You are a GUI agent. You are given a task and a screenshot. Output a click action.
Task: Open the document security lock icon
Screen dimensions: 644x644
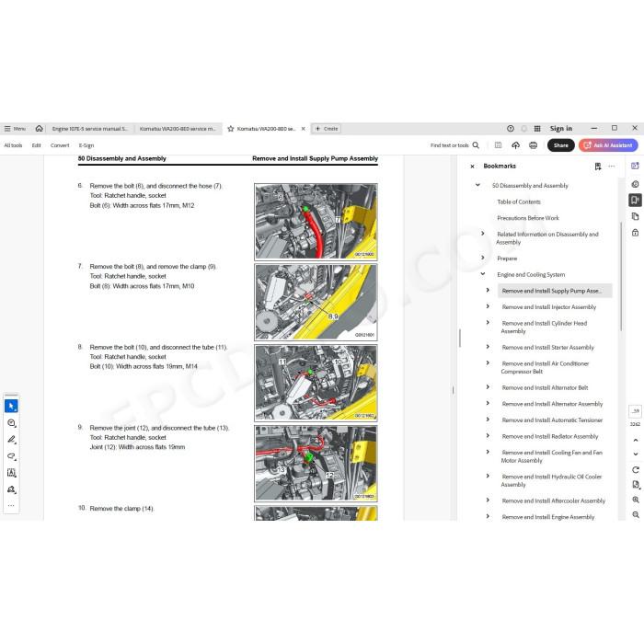(635, 233)
